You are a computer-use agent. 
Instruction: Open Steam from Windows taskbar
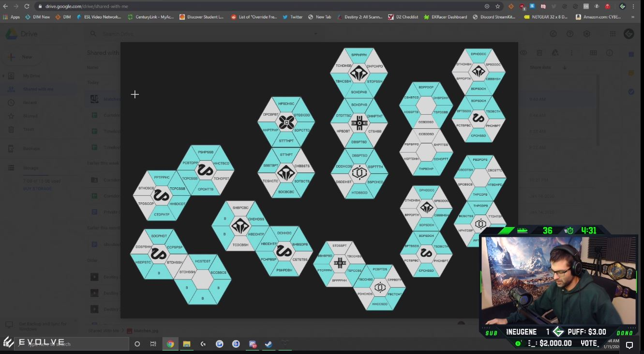(x=269, y=344)
